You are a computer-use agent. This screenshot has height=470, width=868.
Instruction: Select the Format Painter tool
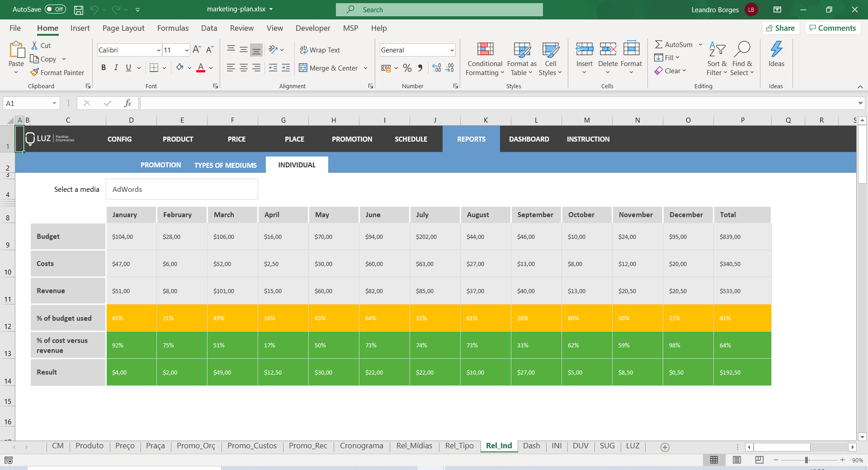tap(57, 72)
